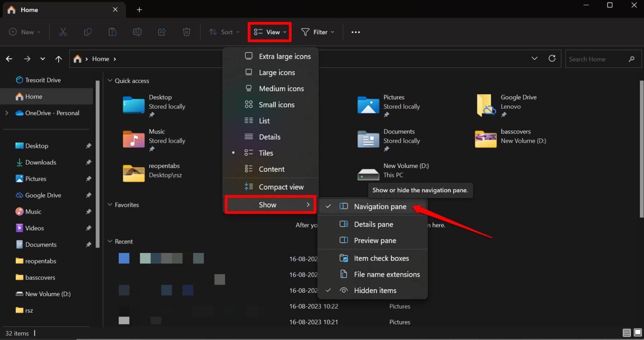Click the Delete trash icon

tap(187, 32)
